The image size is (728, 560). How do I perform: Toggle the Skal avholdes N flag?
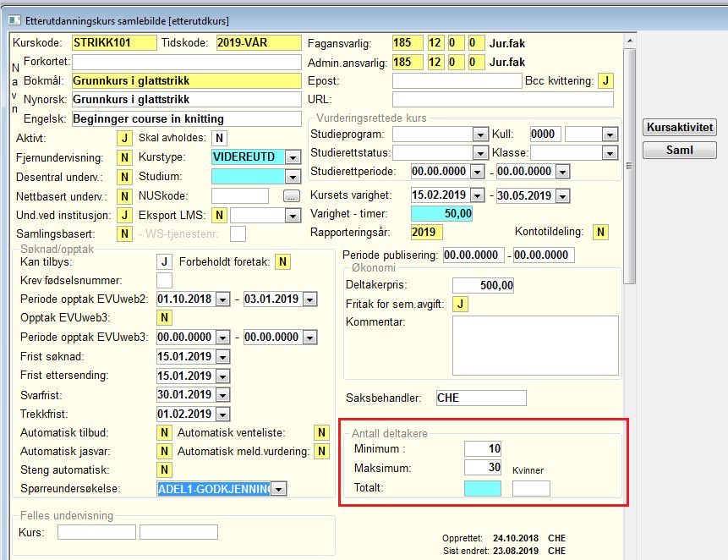[220, 138]
